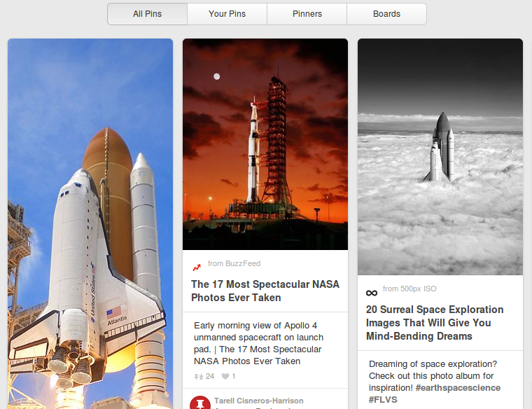Open the shuttle above clouds photo
This screenshot has width=532, height=409.
click(440, 157)
